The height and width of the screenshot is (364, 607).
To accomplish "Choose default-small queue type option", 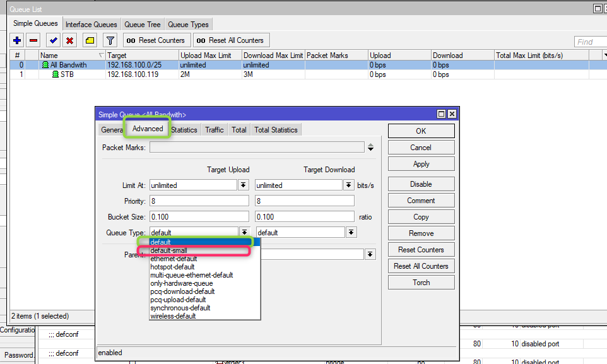I will [204, 250].
